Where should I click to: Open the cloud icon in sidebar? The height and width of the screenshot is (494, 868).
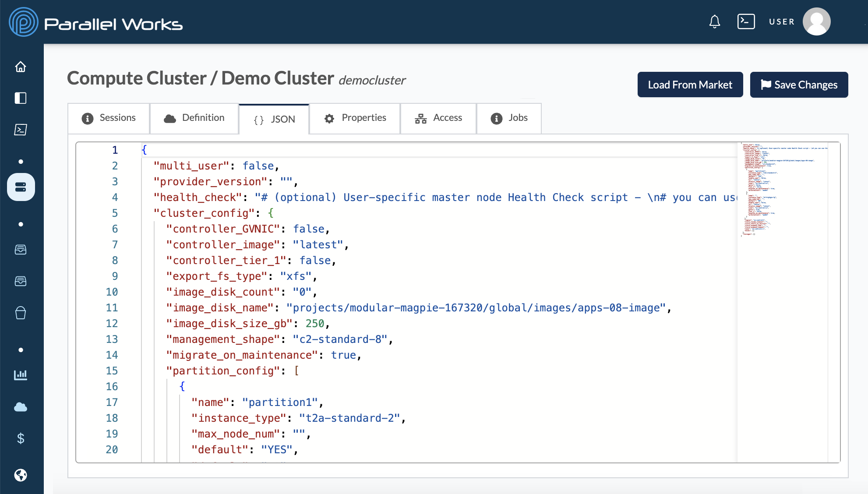[21, 407]
